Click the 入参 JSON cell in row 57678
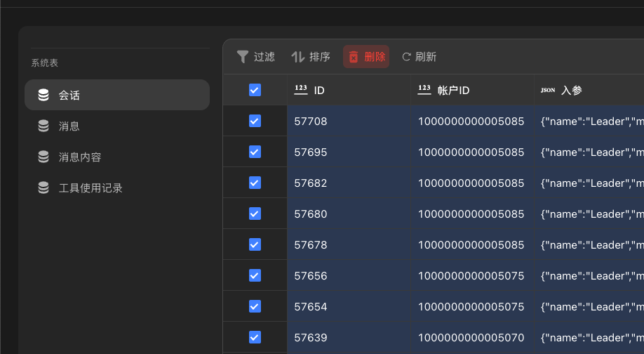 tap(589, 244)
